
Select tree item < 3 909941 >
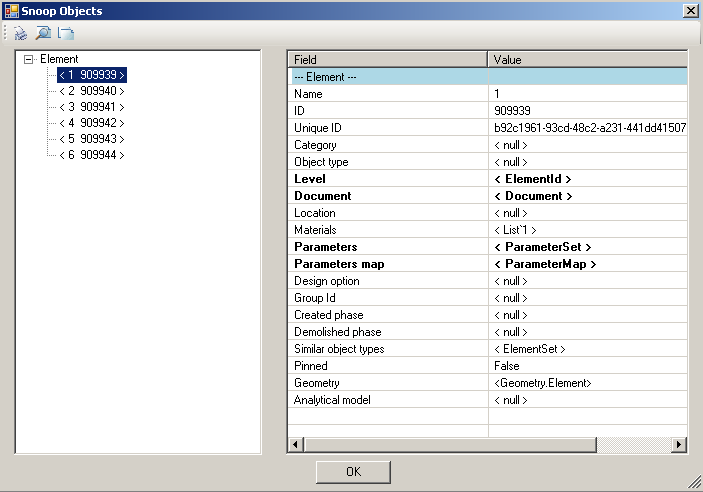pos(92,107)
